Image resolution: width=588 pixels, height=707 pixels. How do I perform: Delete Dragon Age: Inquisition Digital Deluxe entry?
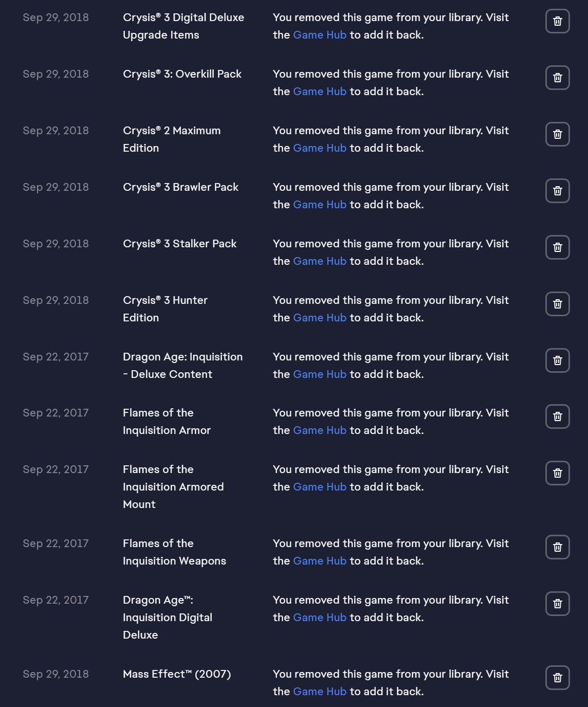point(557,604)
